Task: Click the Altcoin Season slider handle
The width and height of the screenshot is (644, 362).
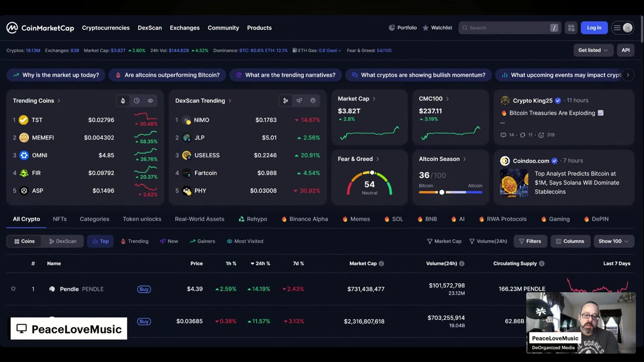Action: [x=442, y=192]
